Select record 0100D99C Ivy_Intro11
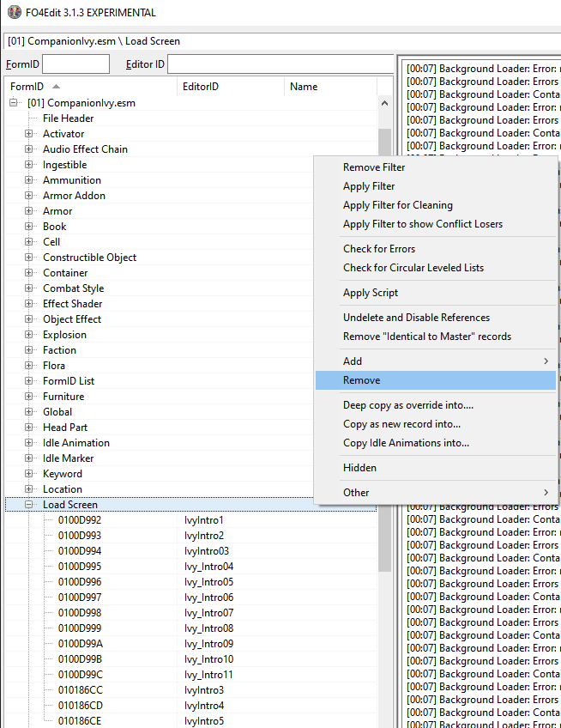 point(190,675)
